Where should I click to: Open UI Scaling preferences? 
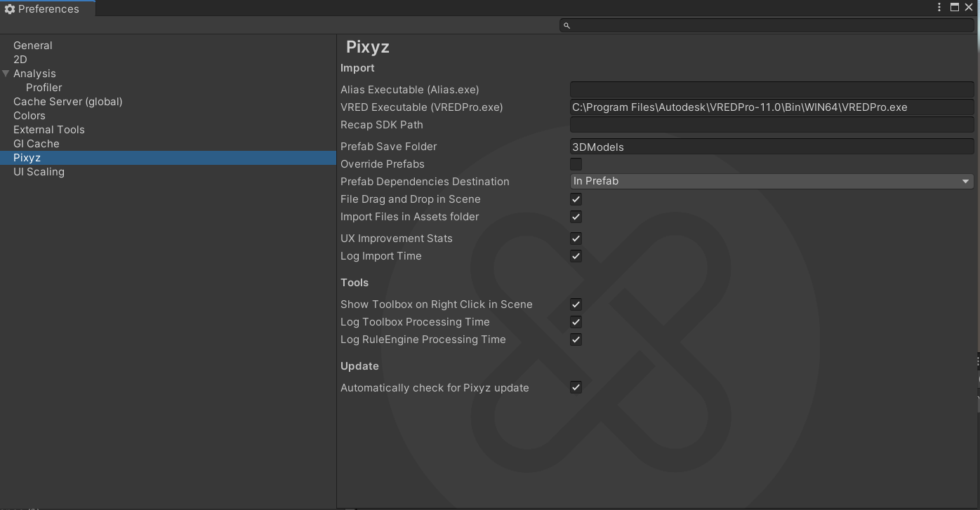point(39,172)
